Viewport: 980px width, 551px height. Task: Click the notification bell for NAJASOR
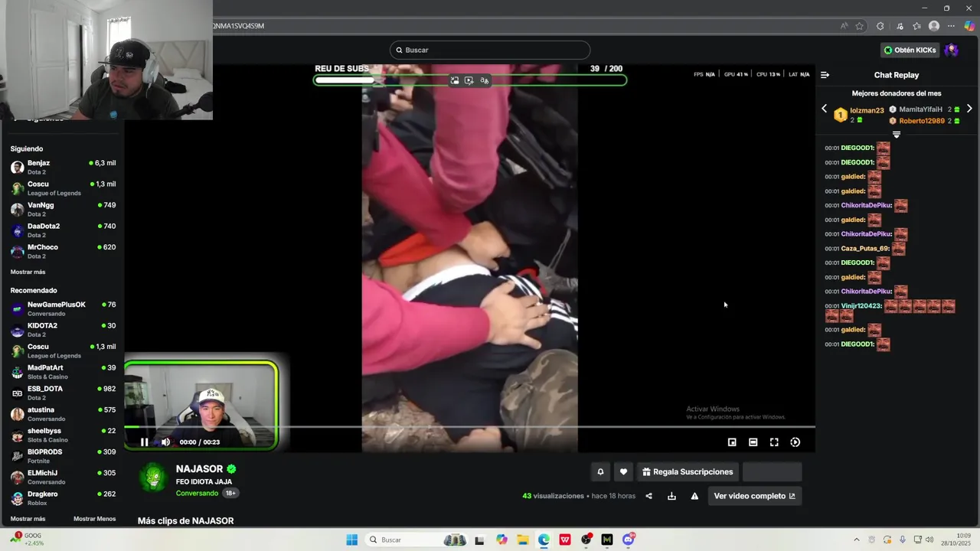click(x=600, y=471)
